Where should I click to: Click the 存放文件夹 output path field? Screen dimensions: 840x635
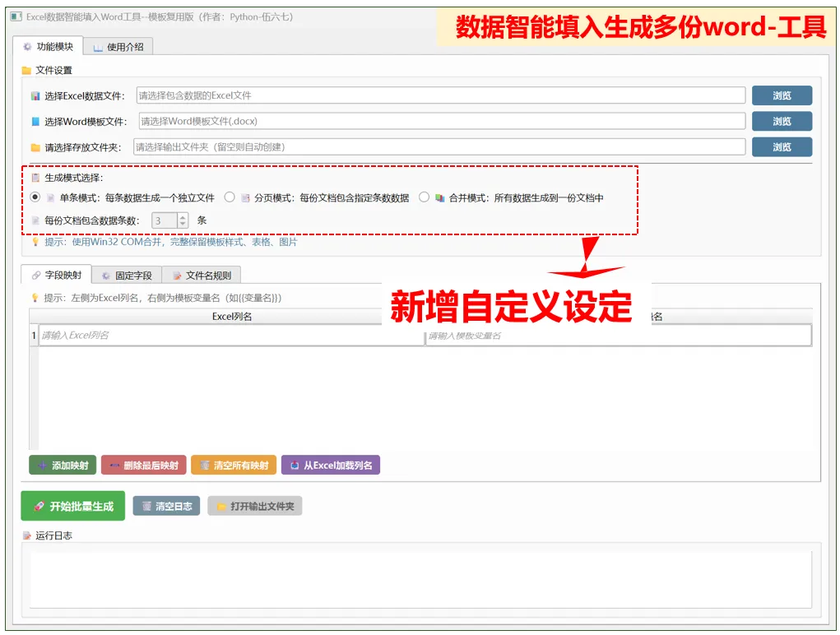439,146
